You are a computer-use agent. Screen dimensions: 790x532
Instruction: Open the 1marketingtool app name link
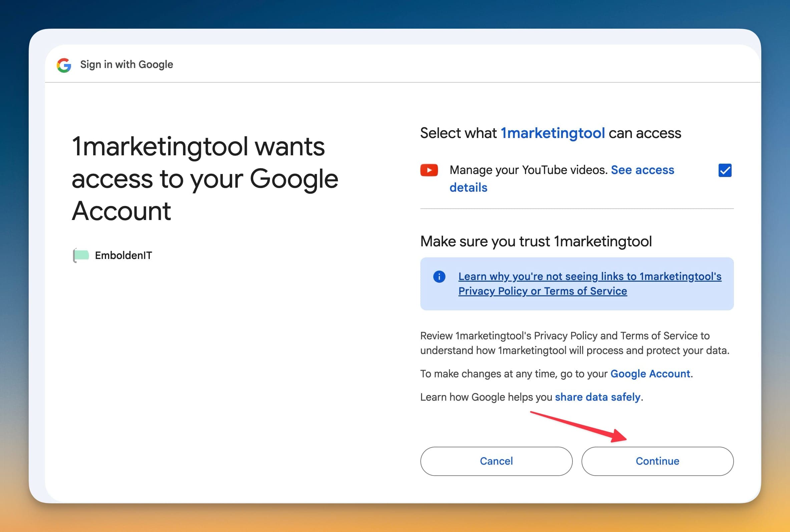[x=553, y=133]
